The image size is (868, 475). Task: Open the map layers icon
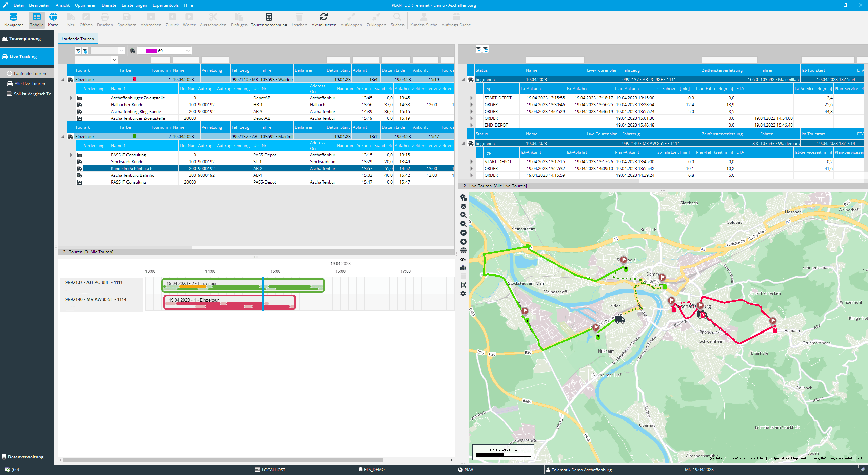463,206
